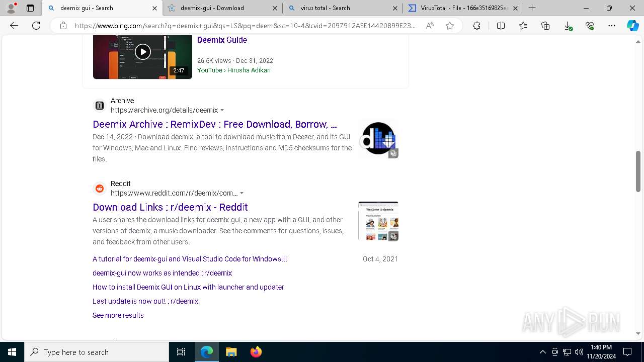Open the Reddit deemix screenshot thumbnail
Image resolution: width=644 pixels, height=362 pixels.
click(378, 221)
